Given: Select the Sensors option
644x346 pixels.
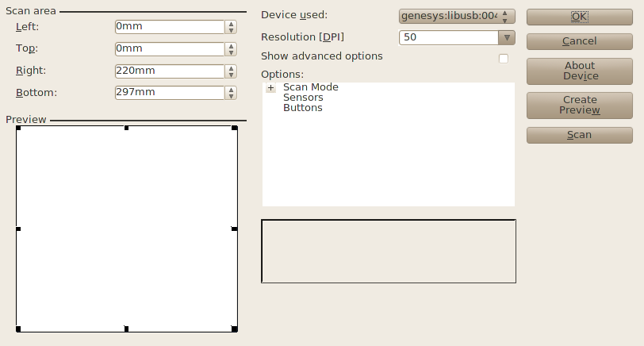Looking at the screenshot, I should pos(303,98).
